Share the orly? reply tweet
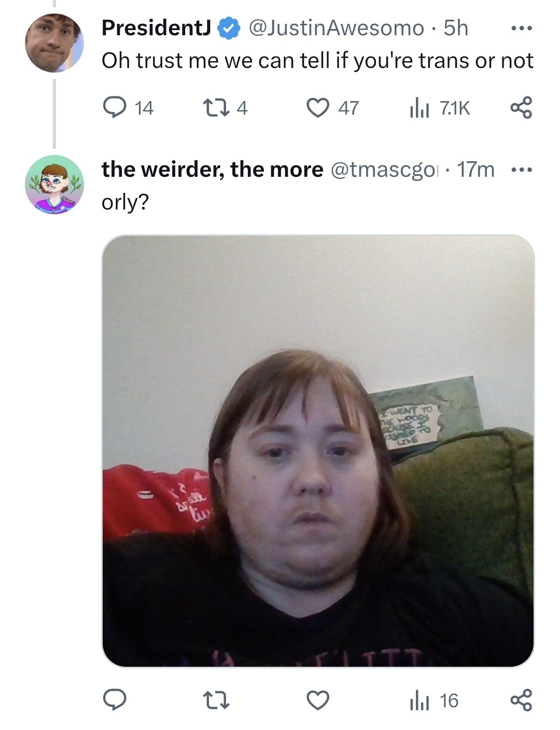This screenshot has width=560, height=730. click(521, 700)
